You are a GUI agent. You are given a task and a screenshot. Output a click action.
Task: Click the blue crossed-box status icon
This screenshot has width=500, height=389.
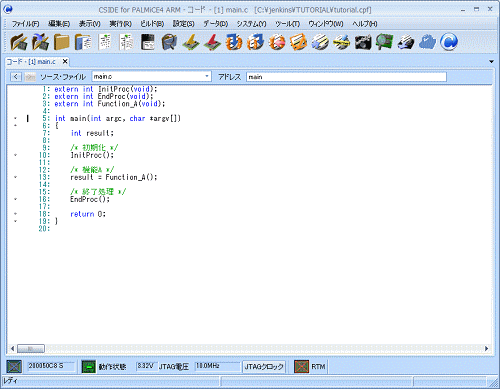tap(14, 366)
